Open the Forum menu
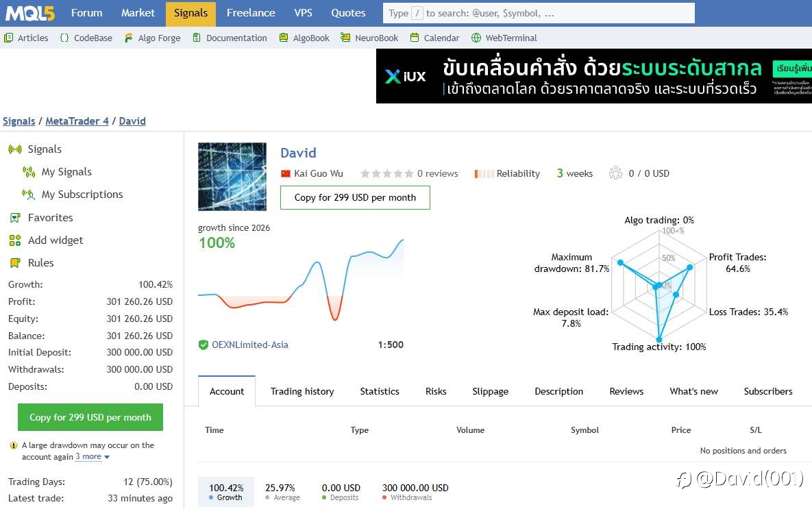Screen dimensions: 812x509 (x=86, y=13)
